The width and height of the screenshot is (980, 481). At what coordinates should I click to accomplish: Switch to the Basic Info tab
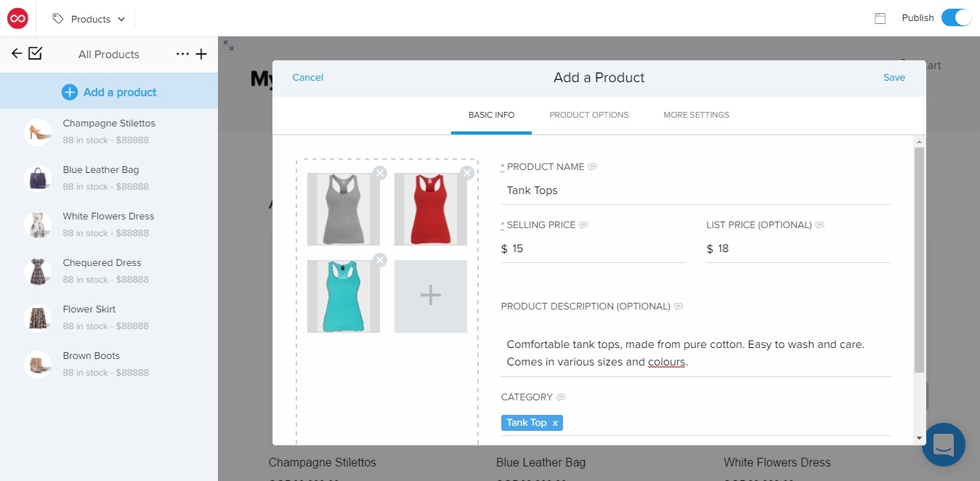pyautogui.click(x=491, y=115)
